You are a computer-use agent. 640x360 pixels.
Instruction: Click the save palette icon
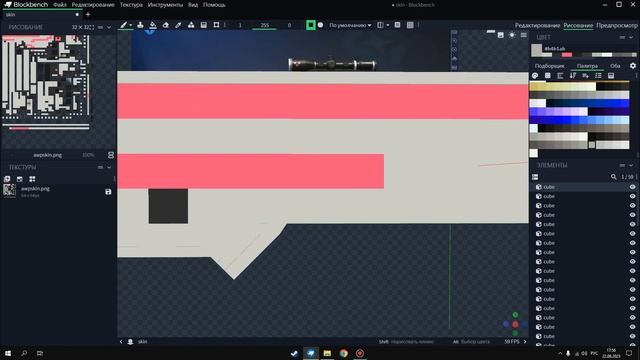point(611,76)
